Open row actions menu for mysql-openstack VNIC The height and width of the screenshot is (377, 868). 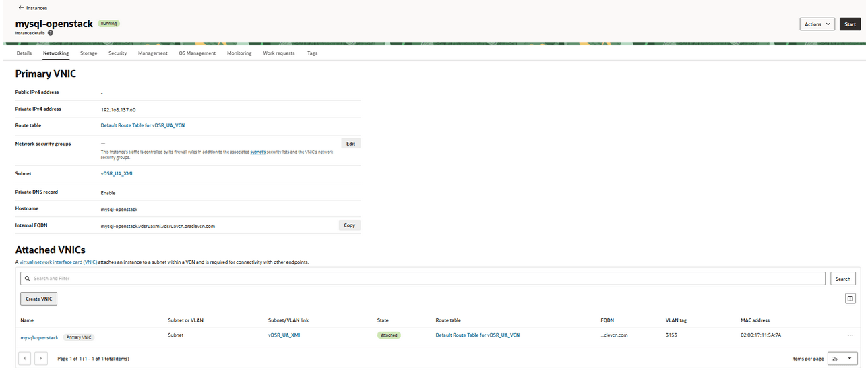click(x=850, y=335)
